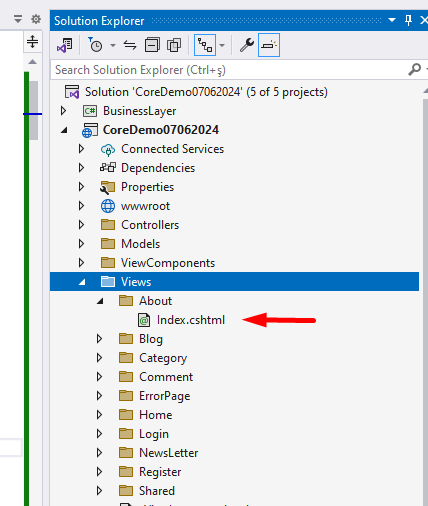
Task: Expand the BusinessLayer project node
Action: 63,111
